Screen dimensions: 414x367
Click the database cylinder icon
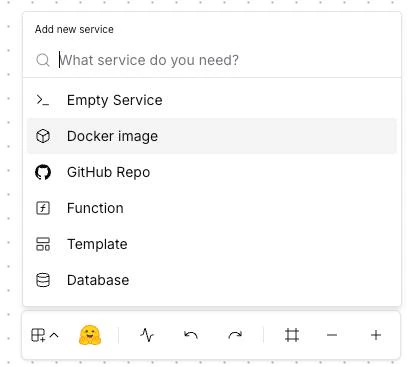[43, 280]
